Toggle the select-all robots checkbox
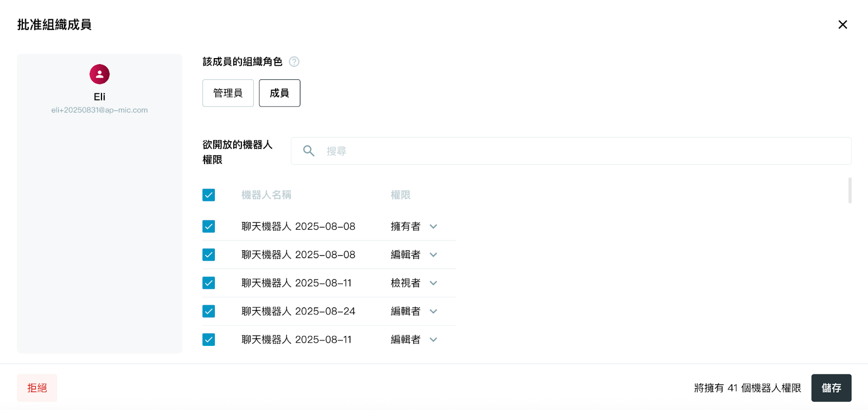 click(x=208, y=195)
